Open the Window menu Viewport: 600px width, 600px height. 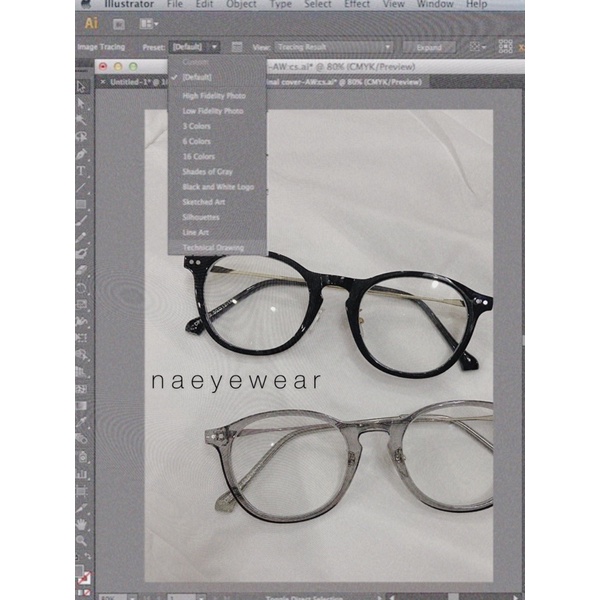click(435, 5)
